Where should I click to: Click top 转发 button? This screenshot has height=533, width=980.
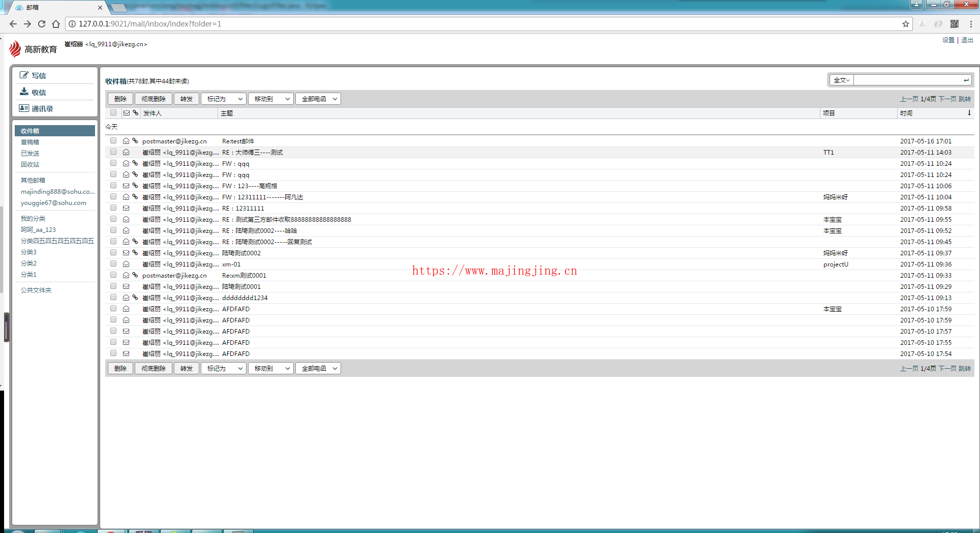pos(187,99)
